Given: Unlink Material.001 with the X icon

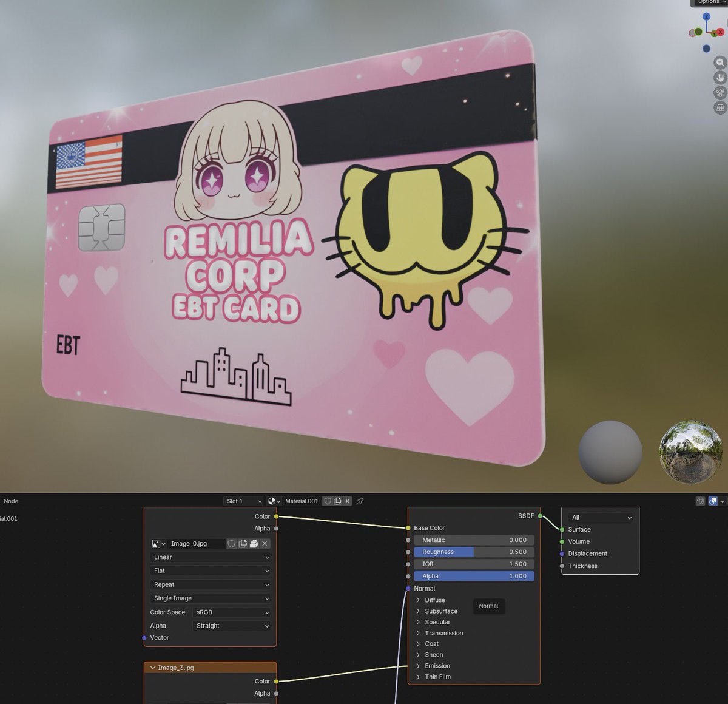Looking at the screenshot, I should 348,501.
